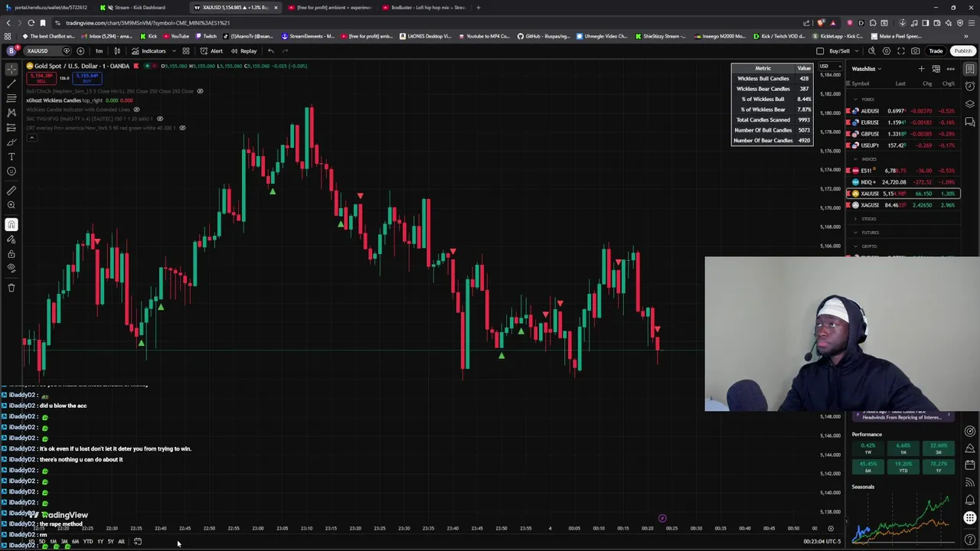Open the patterns drawing tools
The image size is (980, 551).
(11, 113)
